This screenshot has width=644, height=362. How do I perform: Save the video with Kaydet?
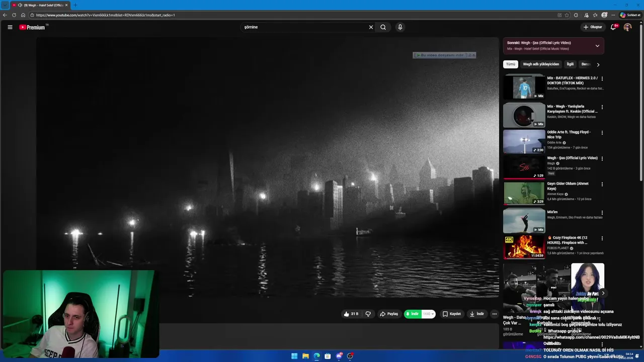pyautogui.click(x=452, y=314)
